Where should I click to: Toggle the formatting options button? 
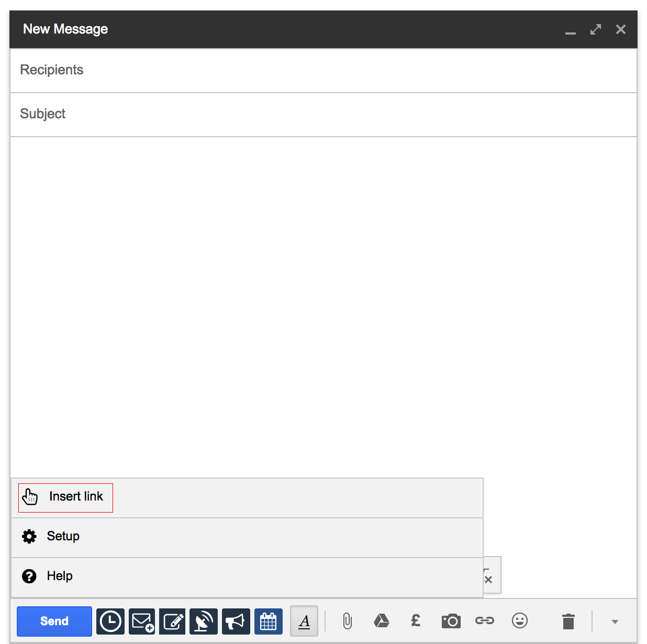point(304,621)
